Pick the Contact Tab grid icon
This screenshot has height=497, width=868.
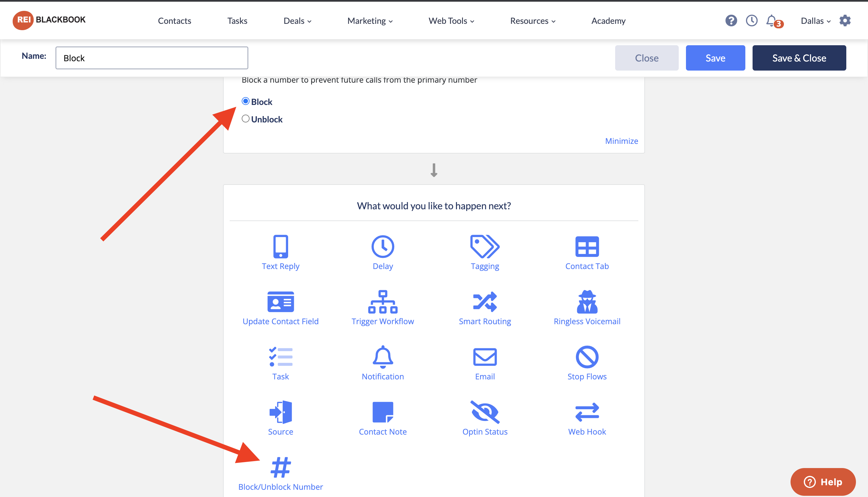587,246
